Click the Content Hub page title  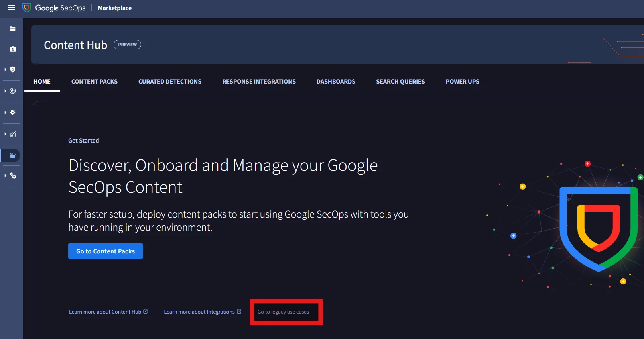75,45
